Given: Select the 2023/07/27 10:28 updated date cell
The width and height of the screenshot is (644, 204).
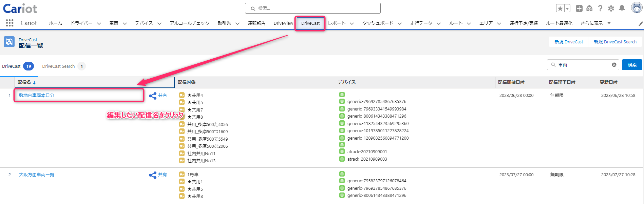Looking at the screenshot, I should click(618, 175).
